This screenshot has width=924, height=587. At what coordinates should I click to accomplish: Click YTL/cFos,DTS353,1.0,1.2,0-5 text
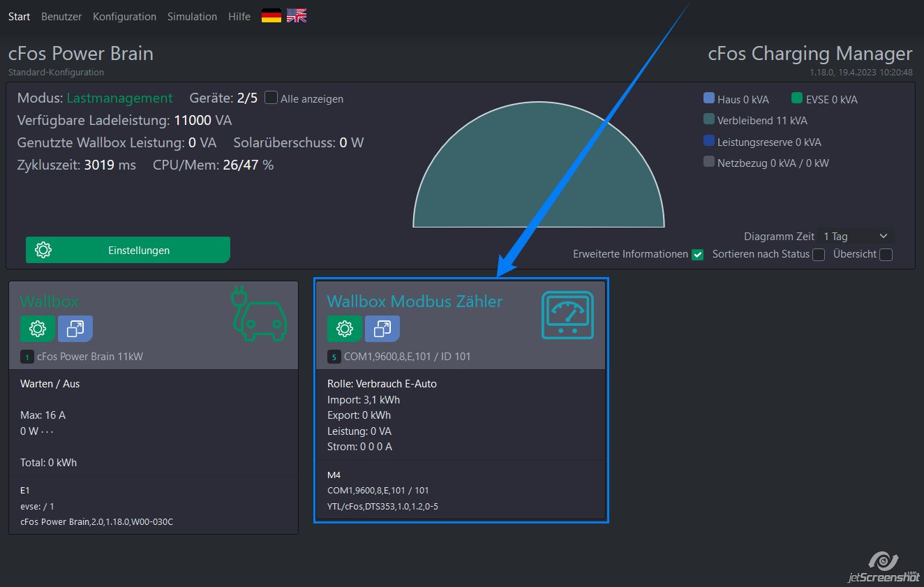[383, 507]
